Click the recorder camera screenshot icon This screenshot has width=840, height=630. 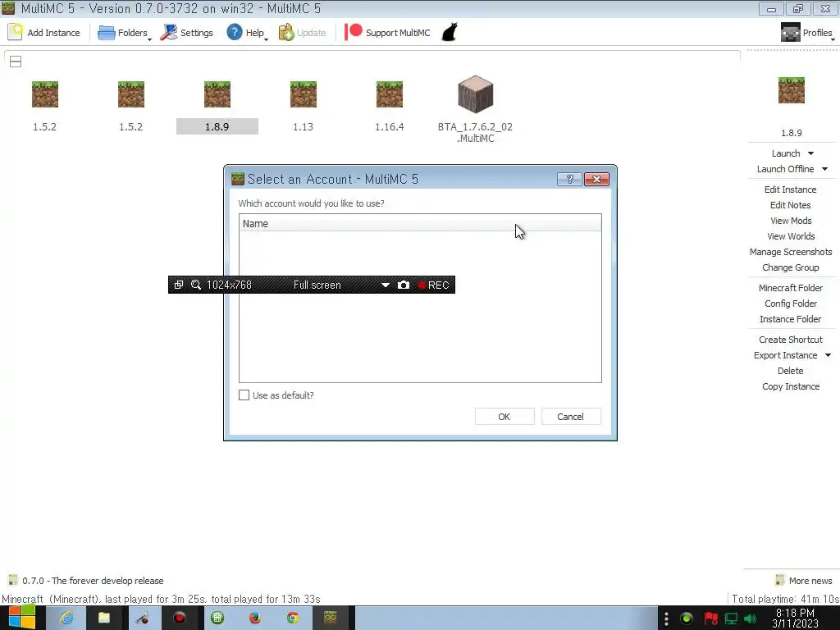[x=404, y=285]
